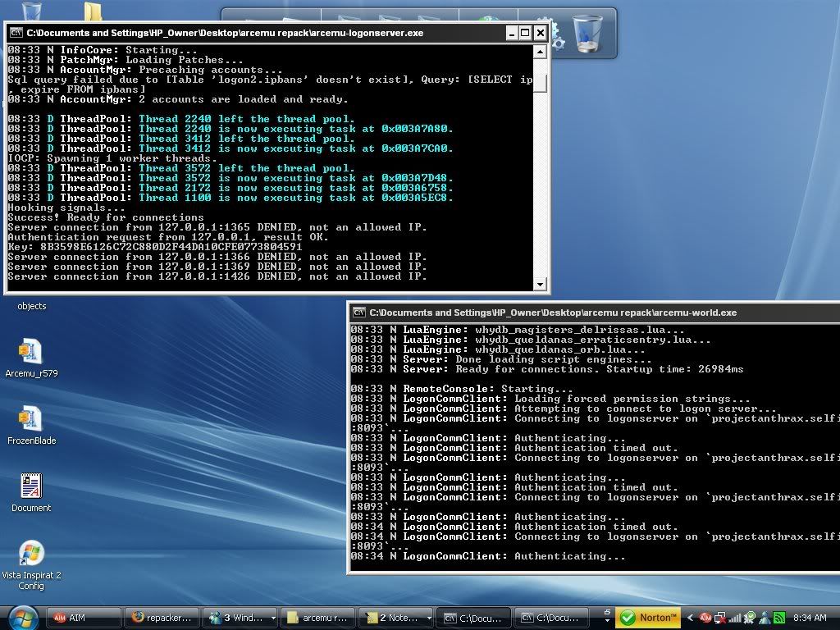Click the arcemu-logonserver.exe title bar text
The image size is (840, 630).
pos(225,33)
